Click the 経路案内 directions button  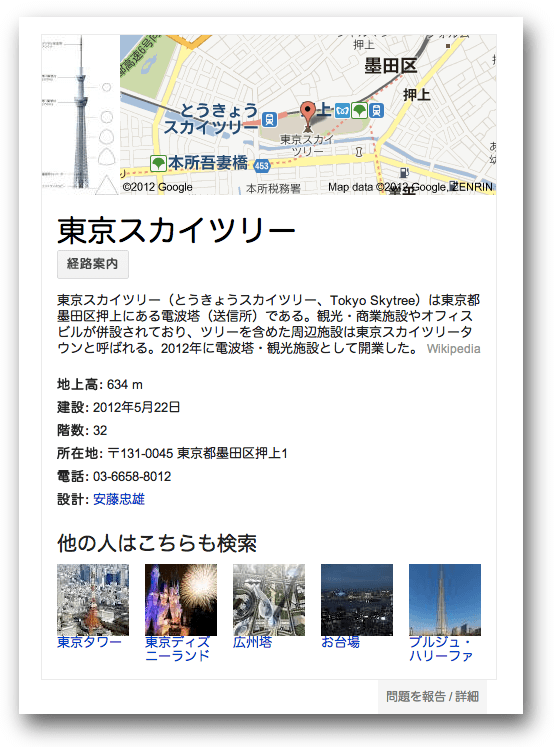pyautogui.click(x=93, y=264)
